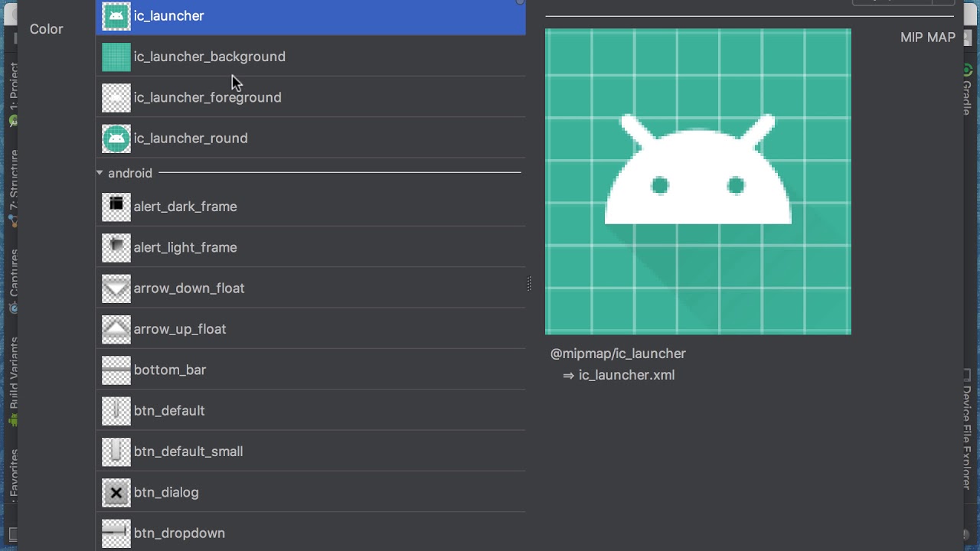The image size is (980, 551).
Task: Choose ic_launcher_foreground in the list
Action: [x=311, y=97]
